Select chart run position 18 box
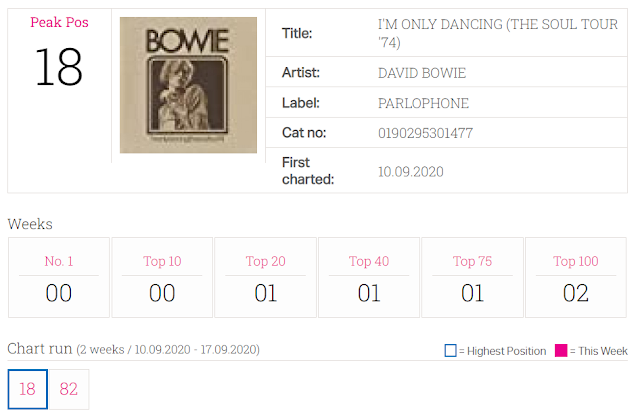Image resolution: width=640 pixels, height=413 pixels. pos(28,389)
